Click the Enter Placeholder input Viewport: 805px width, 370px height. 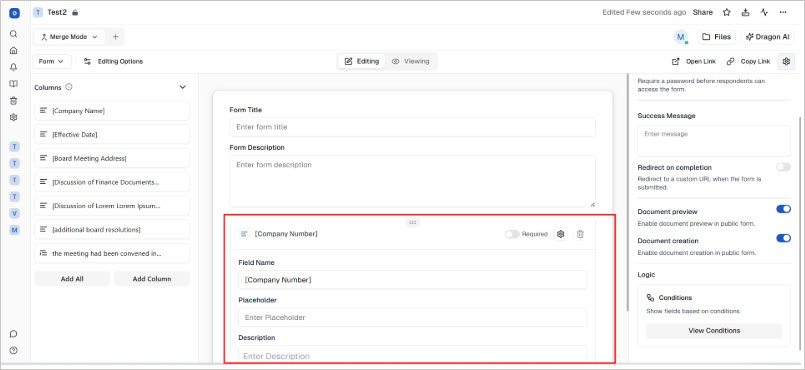(x=412, y=318)
